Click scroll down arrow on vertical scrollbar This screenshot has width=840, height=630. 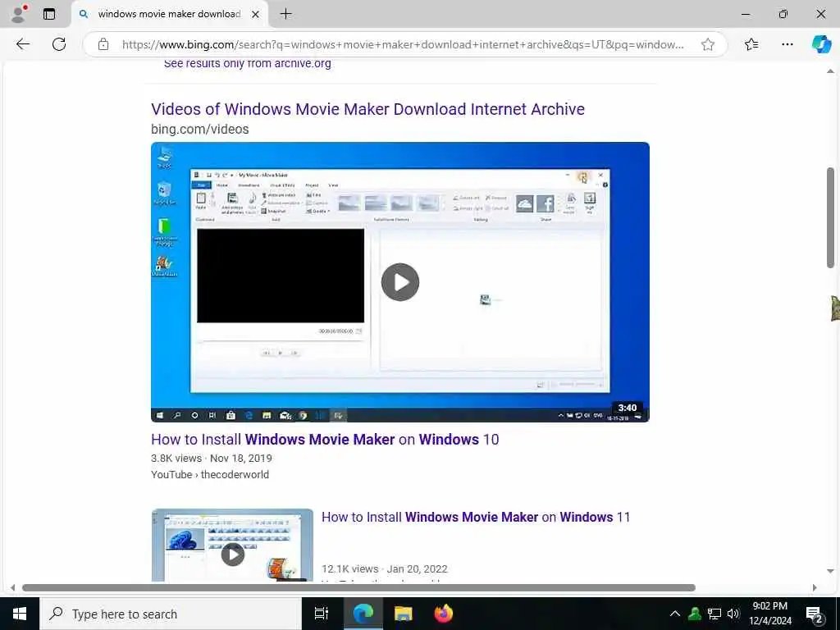(830, 571)
